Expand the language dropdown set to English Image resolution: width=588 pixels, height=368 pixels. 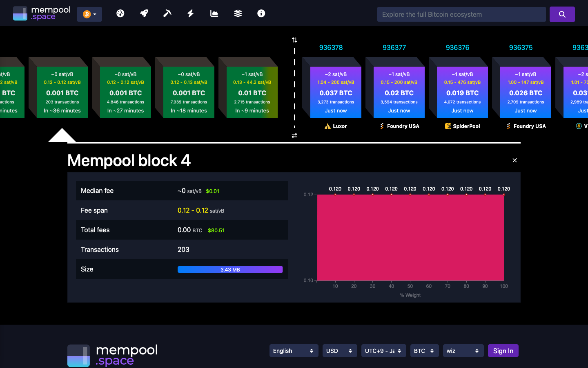point(294,350)
